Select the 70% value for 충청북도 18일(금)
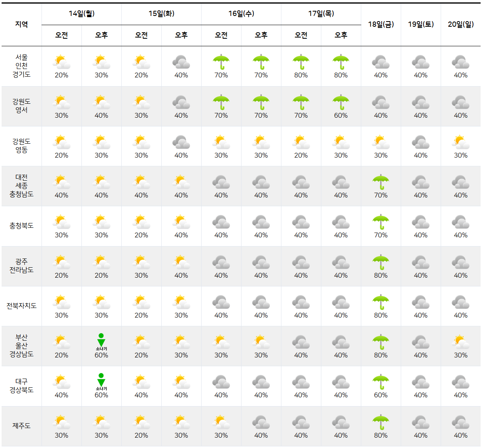The image size is (483, 448). (381, 235)
